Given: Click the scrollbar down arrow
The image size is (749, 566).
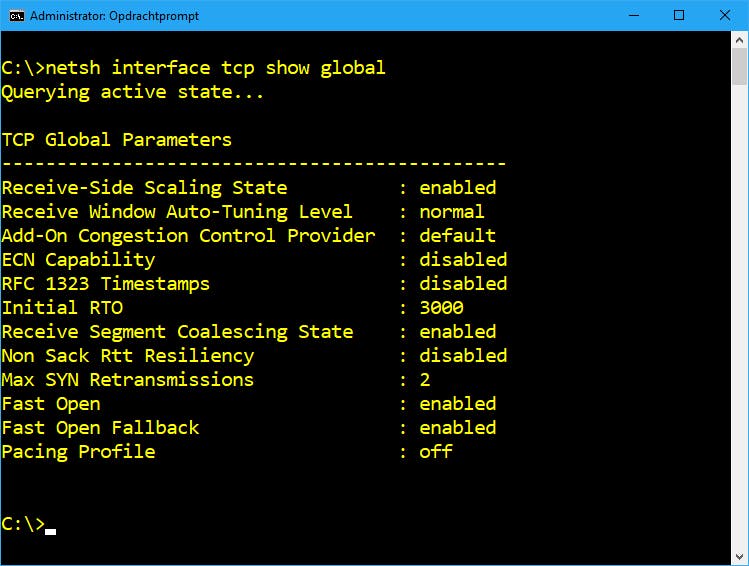Looking at the screenshot, I should (739, 556).
